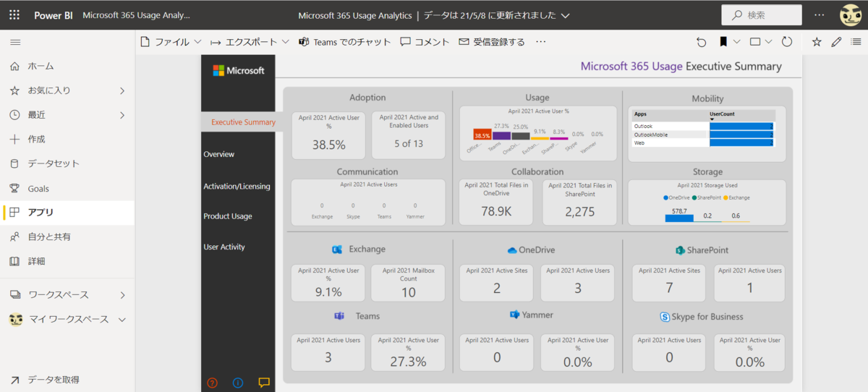Image resolution: width=868 pixels, height=392 pixels.
Task: Select Apps (アプリ) in sidebar
Action: [x=67, y=212]
